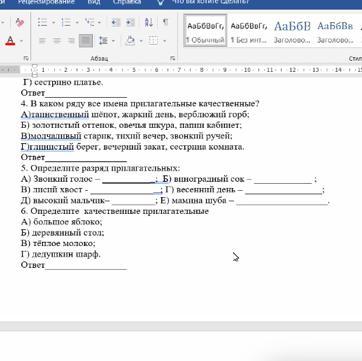Viewport: 362px width, 361px height.
Task: Apply red font color with the A button
Action: pos(11,41)
